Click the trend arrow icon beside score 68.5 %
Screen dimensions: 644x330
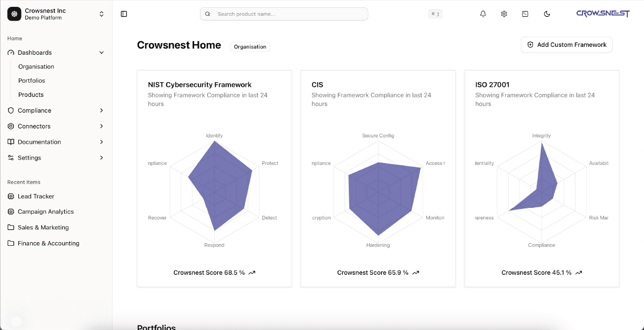coord(252,273)
